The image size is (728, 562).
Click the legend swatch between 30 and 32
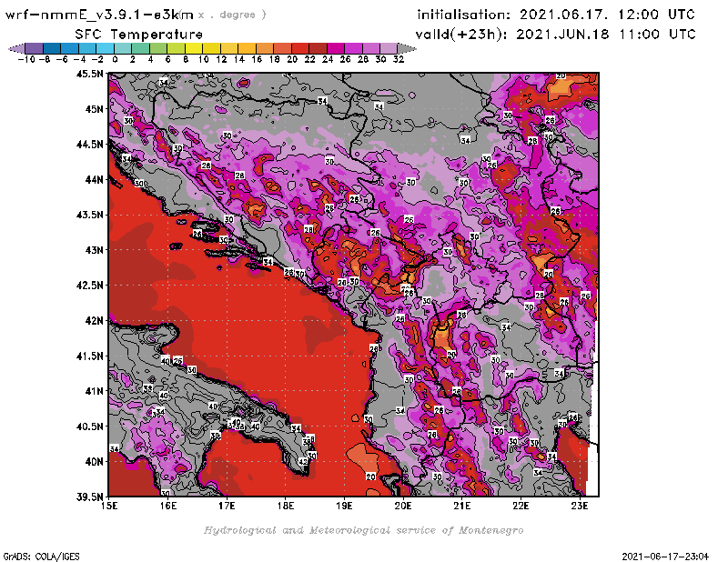(389, 48)
